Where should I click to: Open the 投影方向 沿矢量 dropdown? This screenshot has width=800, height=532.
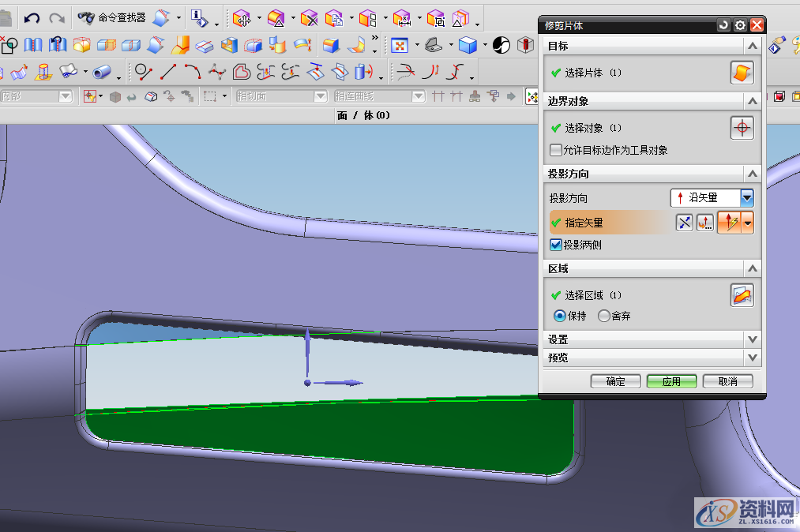pyautogui.click(x=746, y=198)
